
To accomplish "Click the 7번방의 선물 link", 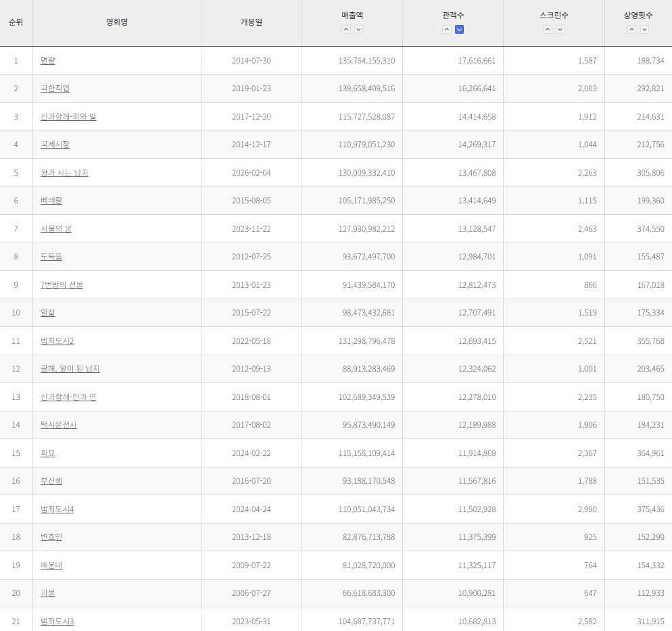I will [x=62, y=285].
